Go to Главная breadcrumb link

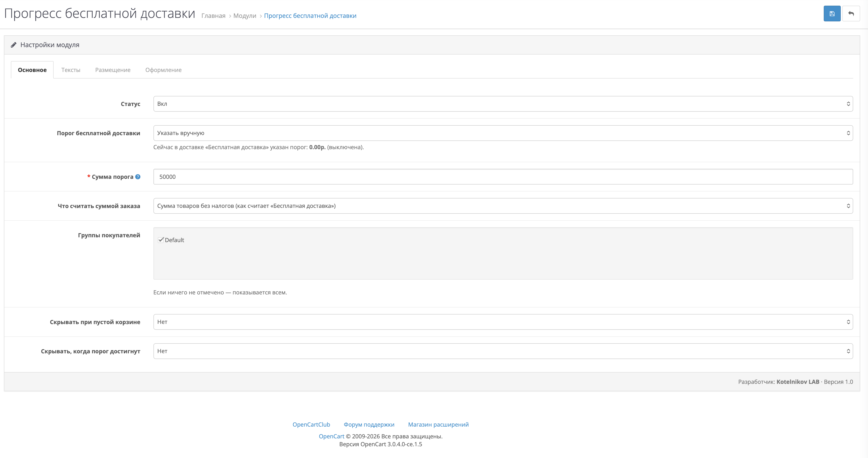coord(213,16)
